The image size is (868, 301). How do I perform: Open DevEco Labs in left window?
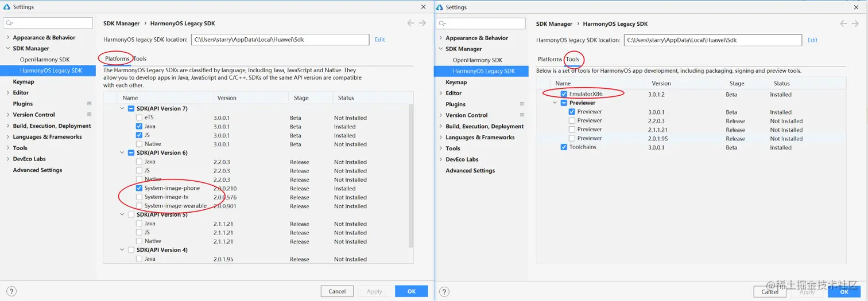coord(29,159)
